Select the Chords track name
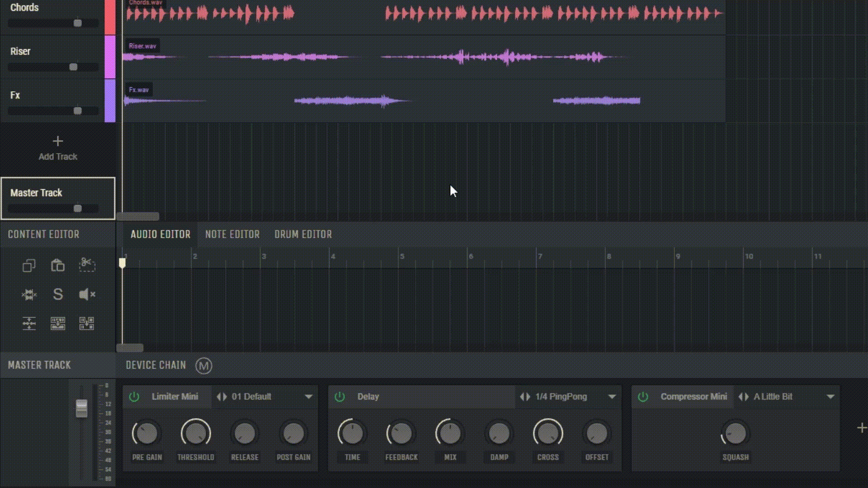The image size is (868, 488). point(24,8)
